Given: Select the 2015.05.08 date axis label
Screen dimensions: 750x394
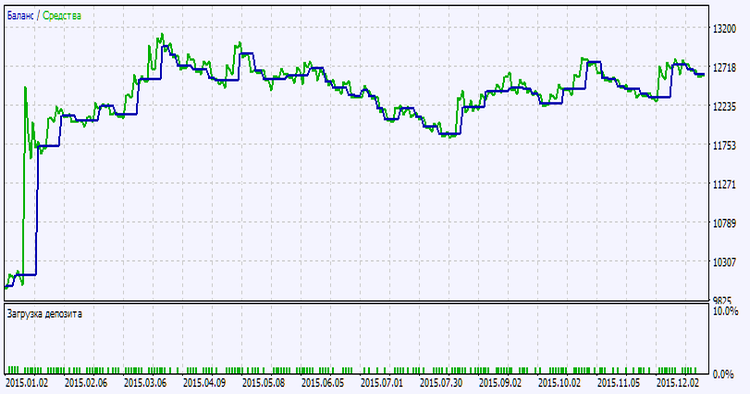Looking at the screenshot, I should [264, 383].
